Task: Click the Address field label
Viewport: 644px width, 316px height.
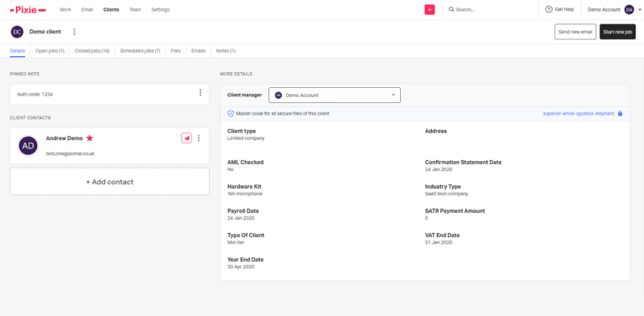Action: pyautogui.click(x=436, y=132)
